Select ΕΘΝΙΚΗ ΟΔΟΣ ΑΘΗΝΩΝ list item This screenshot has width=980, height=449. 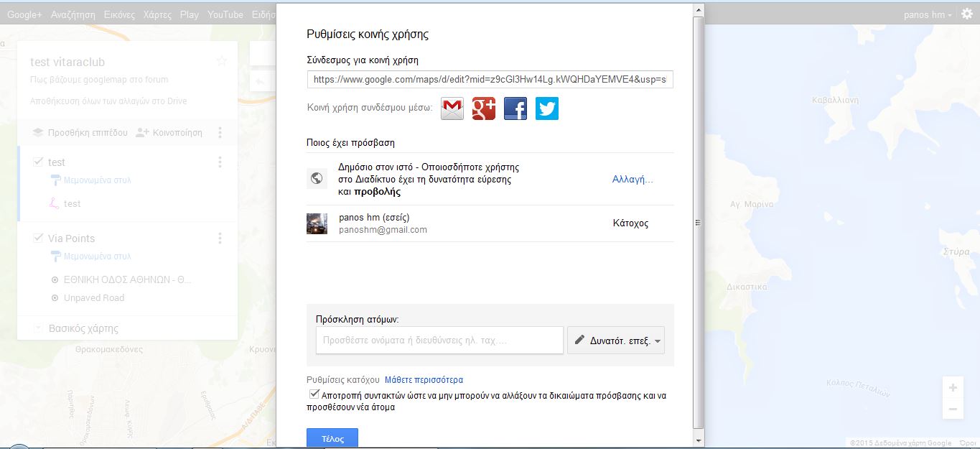[x=127, y=280]
